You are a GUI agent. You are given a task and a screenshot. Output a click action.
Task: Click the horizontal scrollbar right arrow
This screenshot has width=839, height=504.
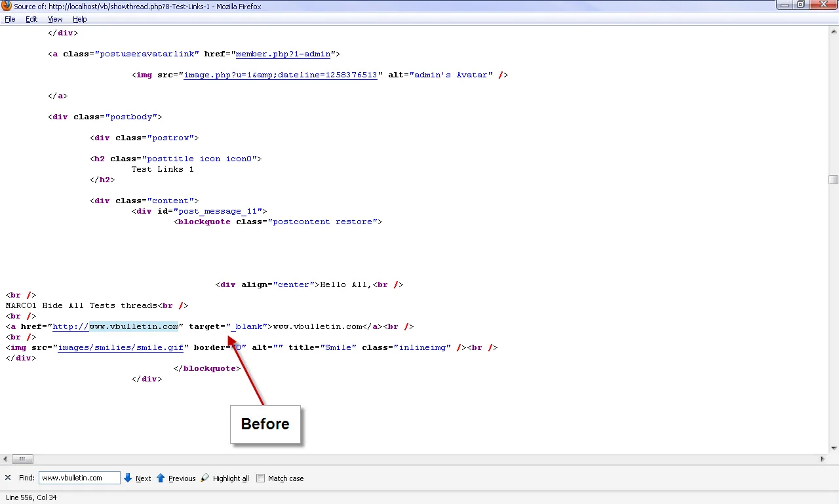click(x=823, y=459)
